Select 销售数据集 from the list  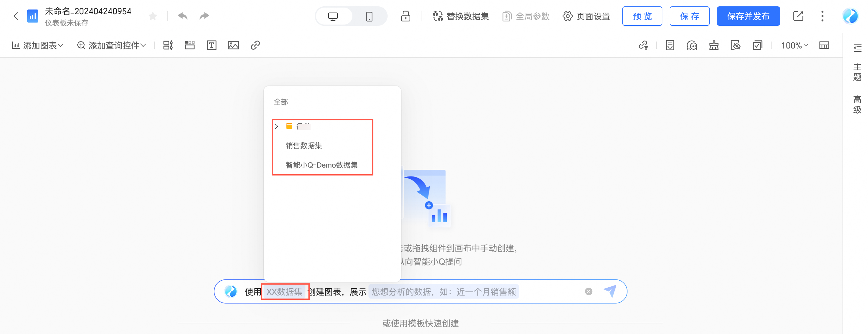point(304,145)
